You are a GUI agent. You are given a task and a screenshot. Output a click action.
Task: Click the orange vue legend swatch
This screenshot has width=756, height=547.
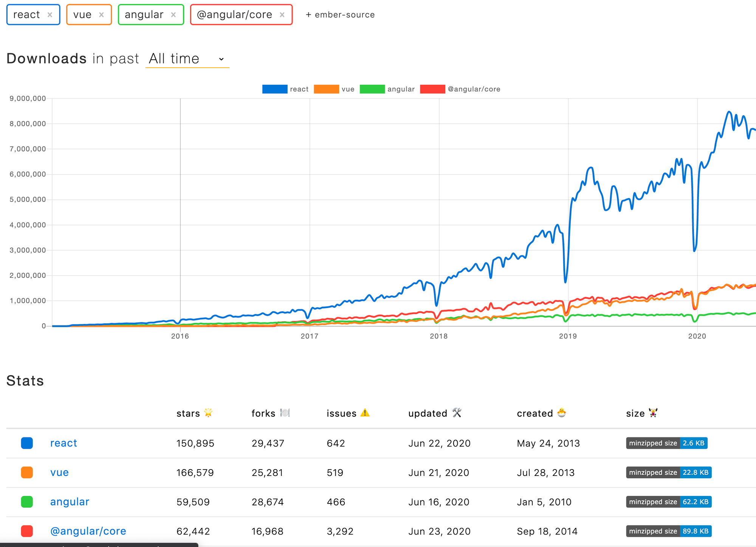[327, 89]
